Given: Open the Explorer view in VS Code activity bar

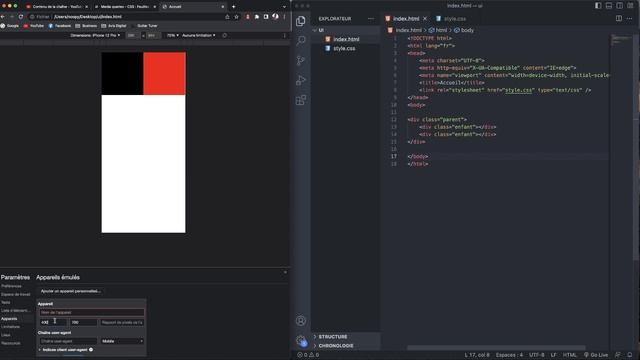Looking at the screenshot, I should tap(301, 21).
